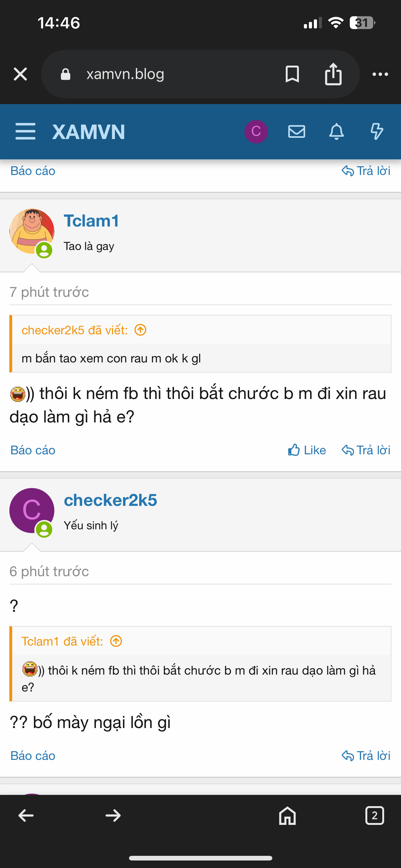Like Tclam1's post
Screen dimensions: 401x868
tap(307, 450)
